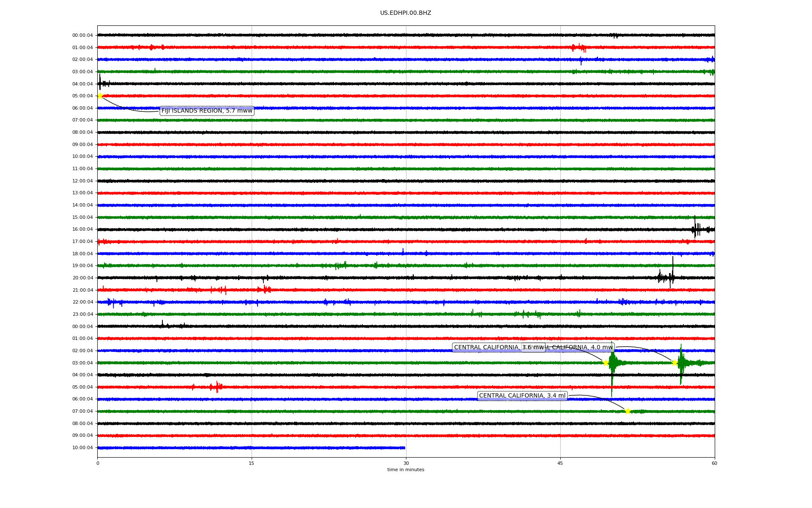Click the 60 tick on the time axis
The width and height of the screenshot is (812, 508).
coord(714,463)
